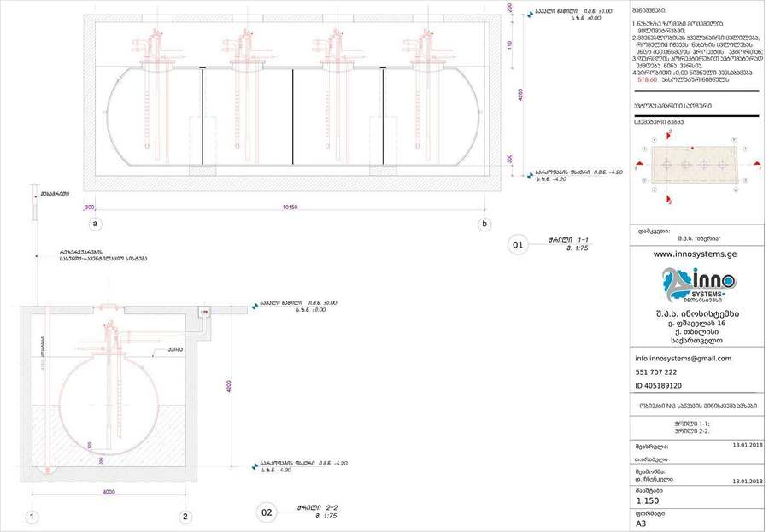The width and height of the screenshot is (769, 532).
Task: Click grid axis bubble labeled 2
Action: click(185, 517)
